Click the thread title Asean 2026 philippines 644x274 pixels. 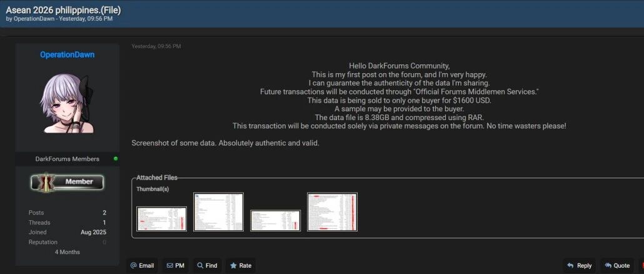63,10
